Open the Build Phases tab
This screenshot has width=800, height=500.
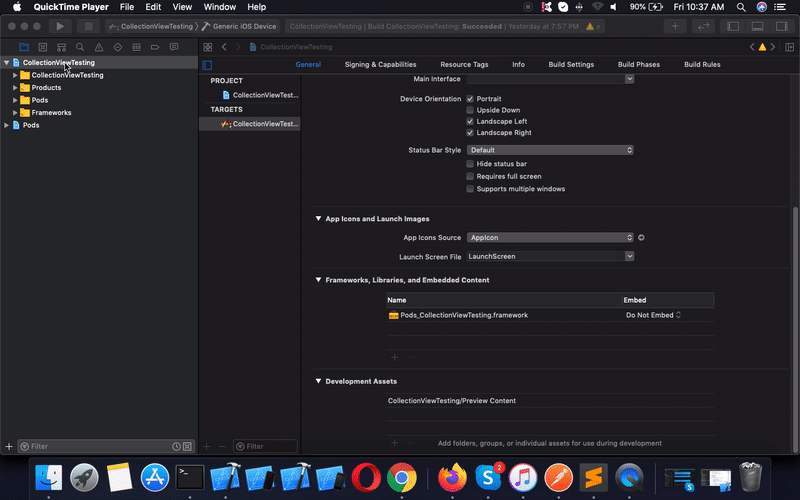pos(639,65)
